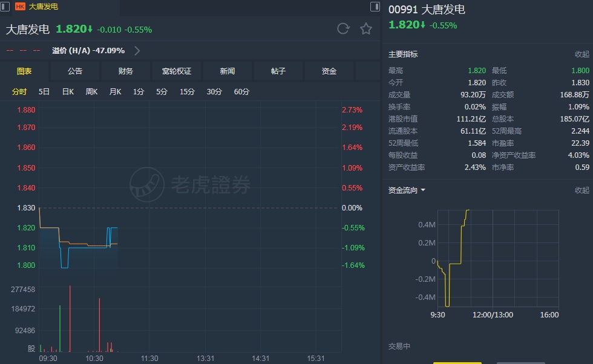Click the 52周最低 1.584 value
593x364 pixels.
(x=477, y=143)
